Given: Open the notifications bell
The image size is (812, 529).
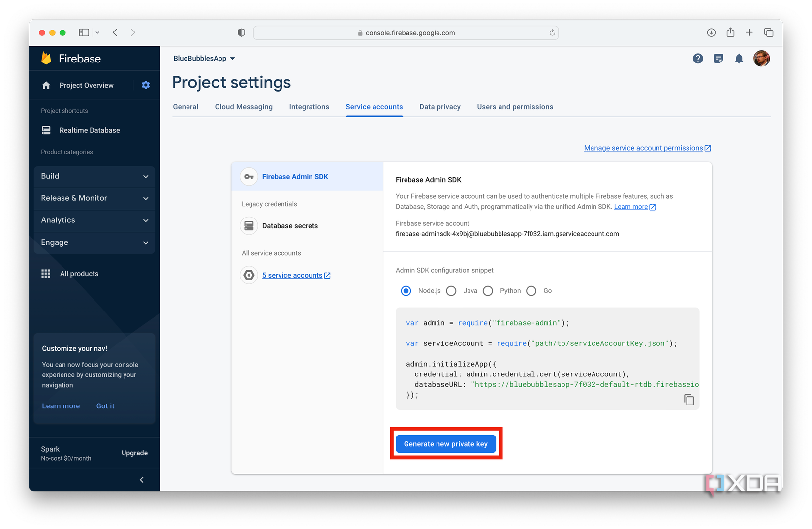Looking at the screenshot, I should tap(739, 59).
